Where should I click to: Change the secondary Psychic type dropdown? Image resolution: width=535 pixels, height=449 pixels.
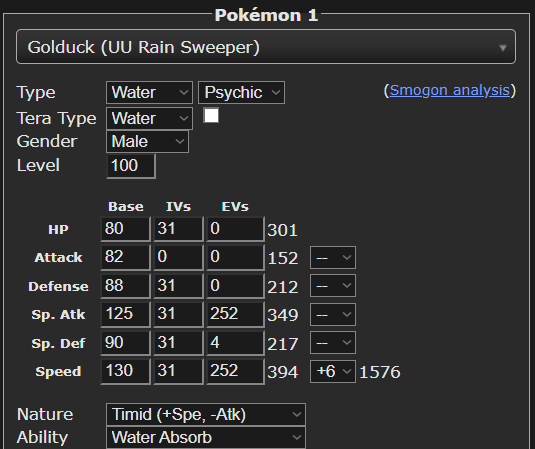pyautogui.click(x=241, y=92)
